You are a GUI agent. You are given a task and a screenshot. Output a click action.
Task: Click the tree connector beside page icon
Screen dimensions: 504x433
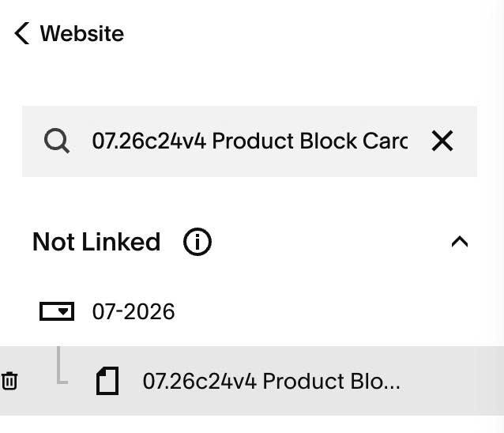pos(62,365)
